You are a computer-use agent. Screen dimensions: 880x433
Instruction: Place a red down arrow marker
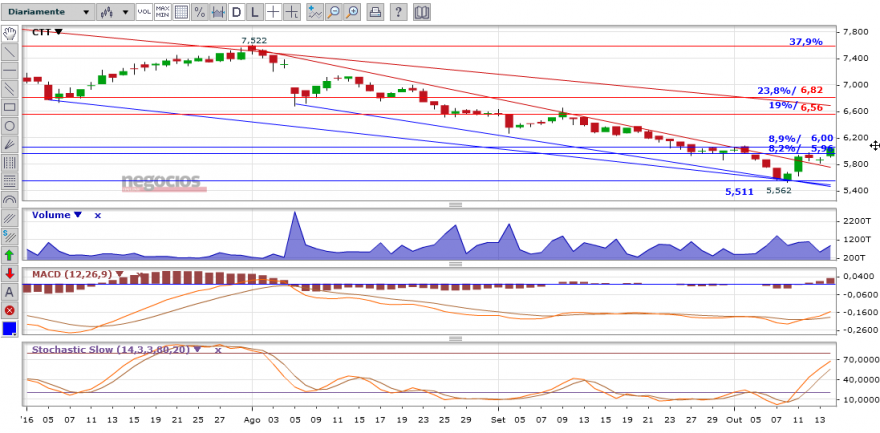pos(9,274)
